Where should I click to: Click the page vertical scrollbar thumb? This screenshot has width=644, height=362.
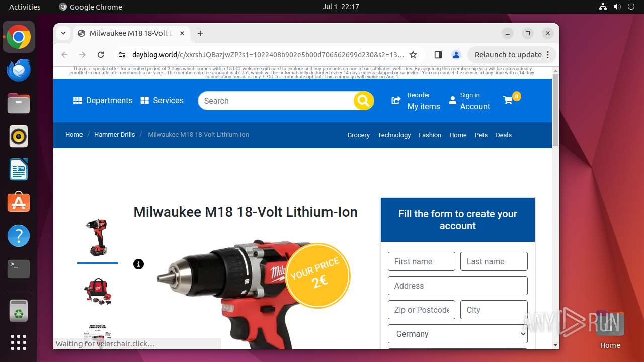[555, 111]
